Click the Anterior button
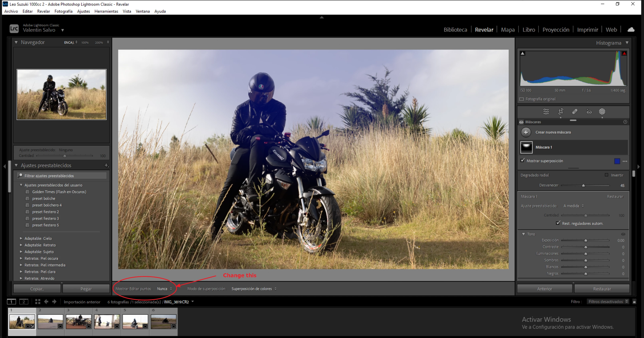 coord(545,289)
